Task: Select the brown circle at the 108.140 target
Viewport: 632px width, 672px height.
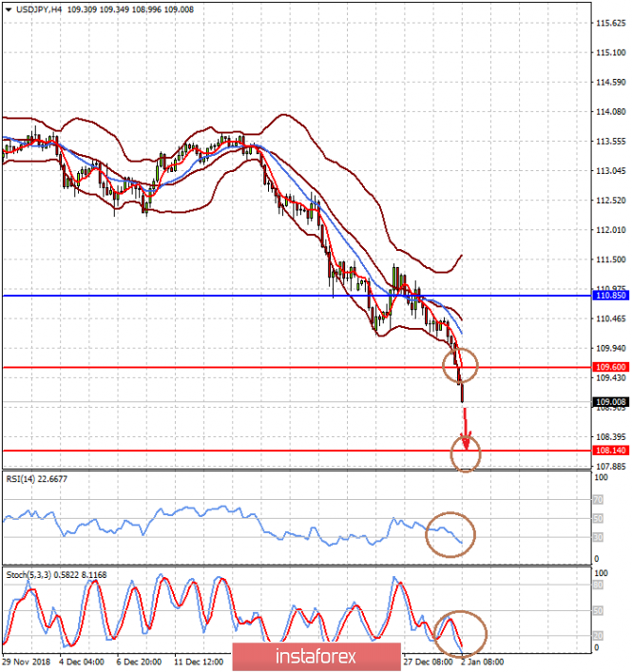Action: [467, 455]
